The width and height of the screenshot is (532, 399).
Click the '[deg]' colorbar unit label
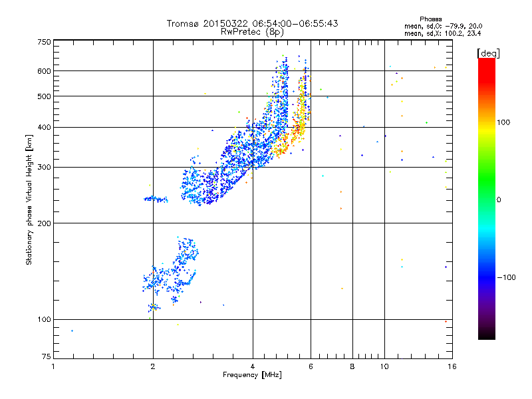point(488,53)
